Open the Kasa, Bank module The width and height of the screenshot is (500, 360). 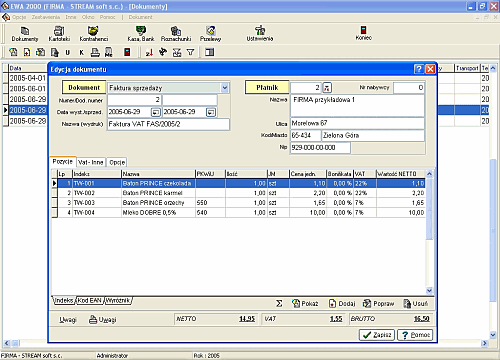click(x=141, y=34)
